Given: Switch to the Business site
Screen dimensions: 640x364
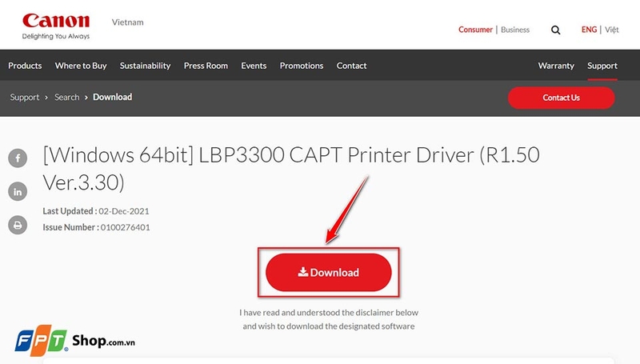Looking at the screenshot, I should point(515,30).
